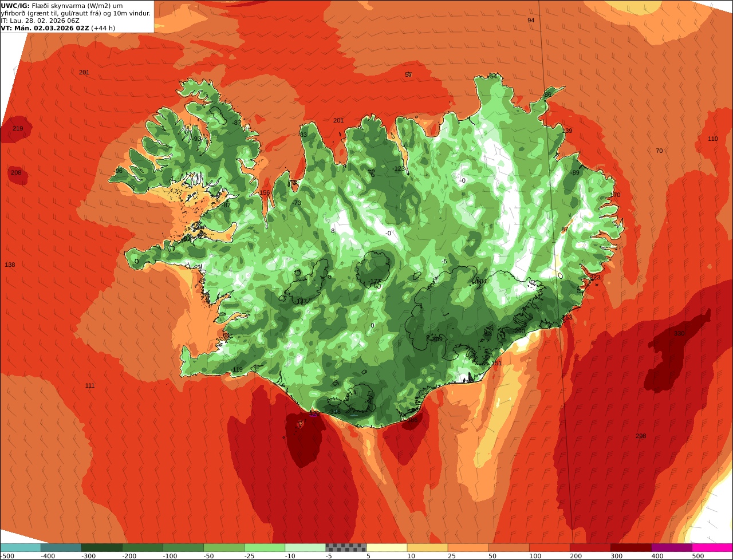Click the -200 to -100 legend swatch

pyautogui.click(x=142, y=547)
